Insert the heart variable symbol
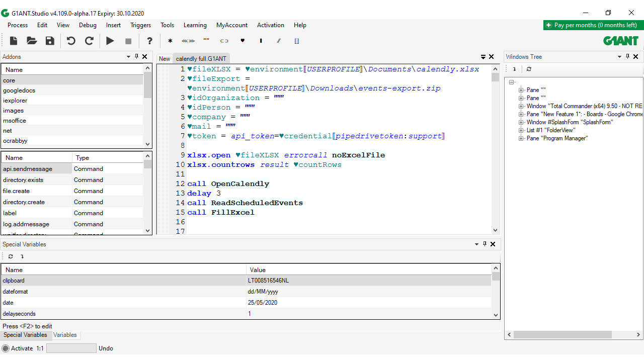 (243, 41)
